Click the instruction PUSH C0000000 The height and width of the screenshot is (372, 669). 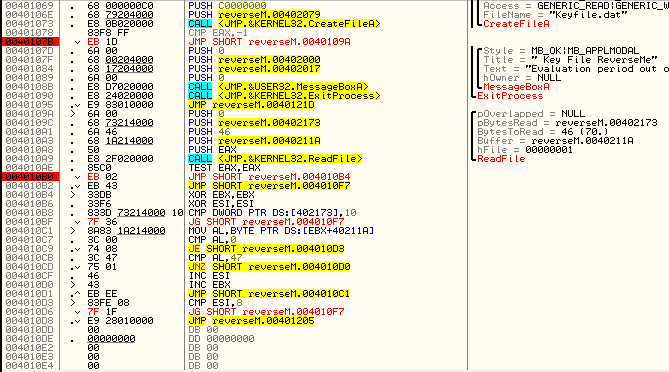227,6
